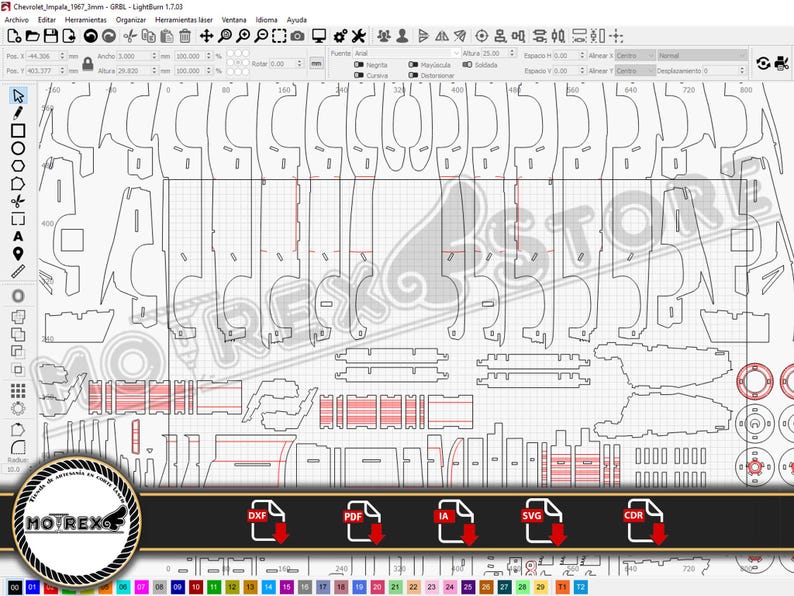This screenshot has height=596, width=794.
Task: Select the Rectangle tool
Action: click(18, 131)
